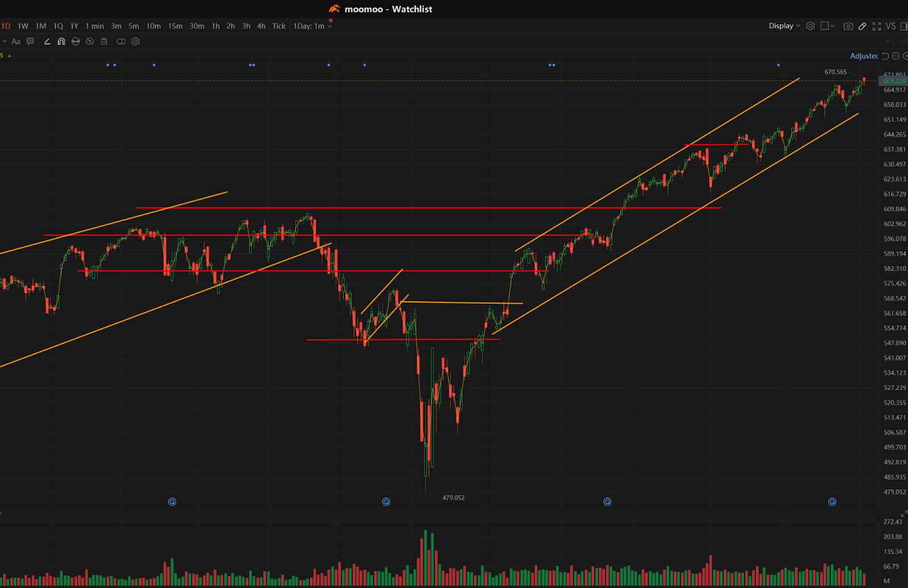Screen dimensions: 908x588
Task: Toggle the drawing pencil tool
Action: click(863, 26)
